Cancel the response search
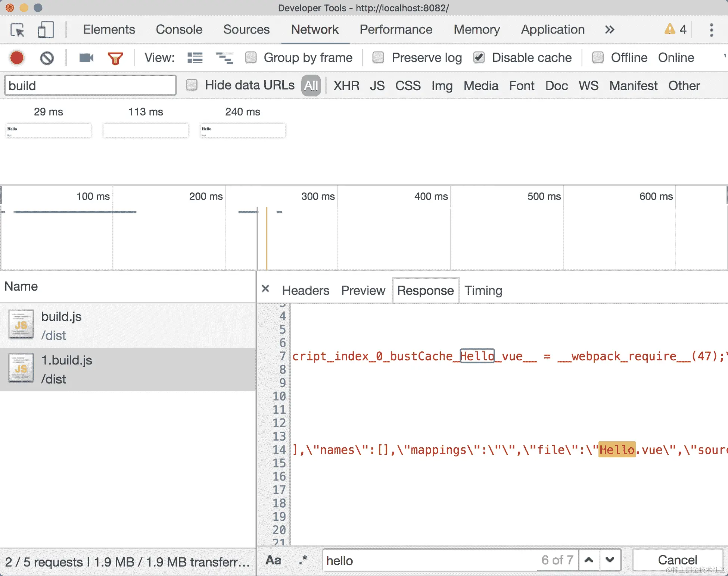The image size is (728, 576). coord(677,560)
